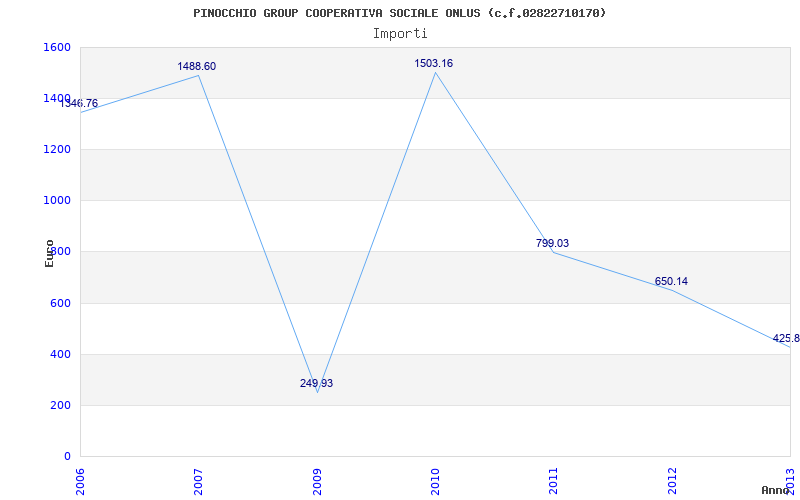
Task: Select the 249.93 data label
Action: tap(316, 383)
